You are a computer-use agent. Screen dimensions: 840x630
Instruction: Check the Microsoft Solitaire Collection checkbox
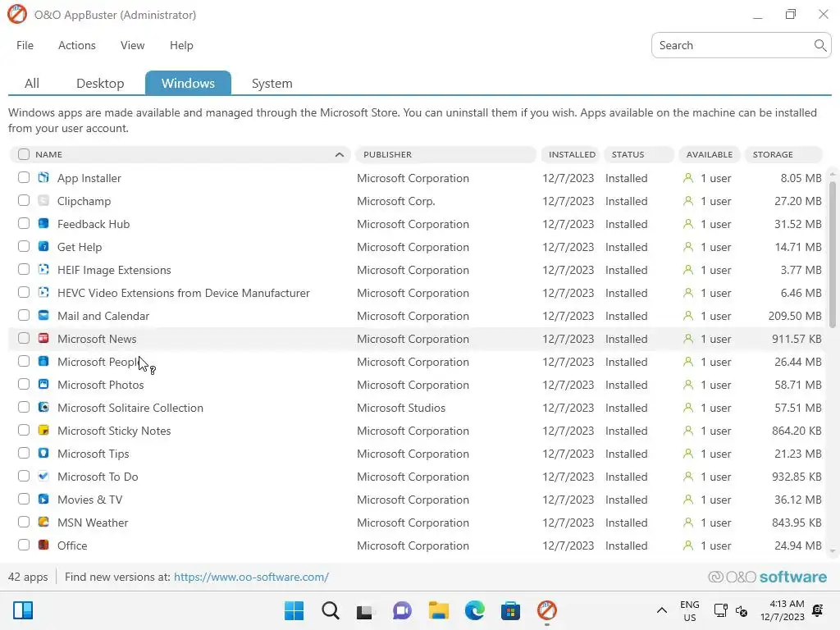[x=24, y=407]
